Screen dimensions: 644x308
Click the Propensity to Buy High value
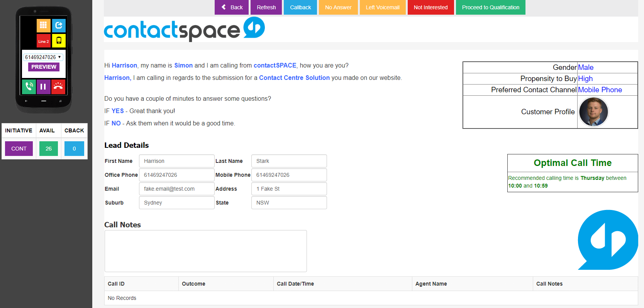click(585, 79)
